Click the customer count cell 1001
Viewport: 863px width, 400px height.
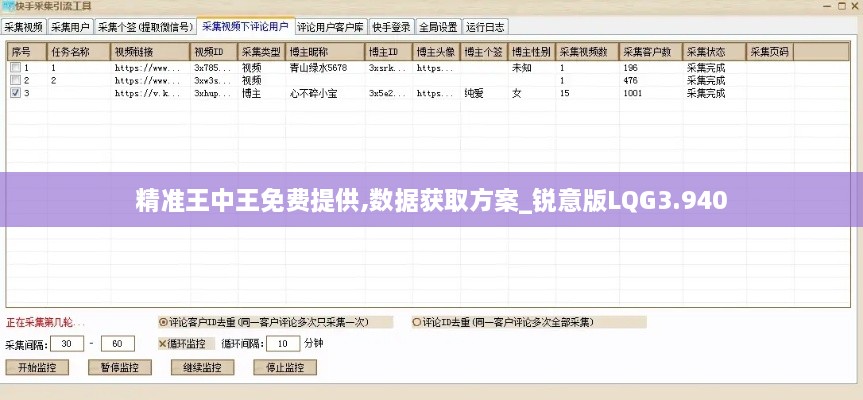(651, 93)
